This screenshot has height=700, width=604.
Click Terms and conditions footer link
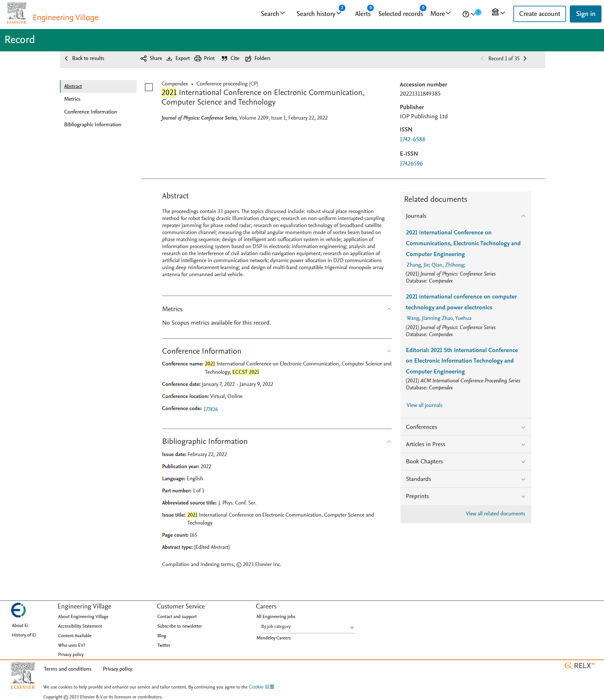(x=68, y=669)
